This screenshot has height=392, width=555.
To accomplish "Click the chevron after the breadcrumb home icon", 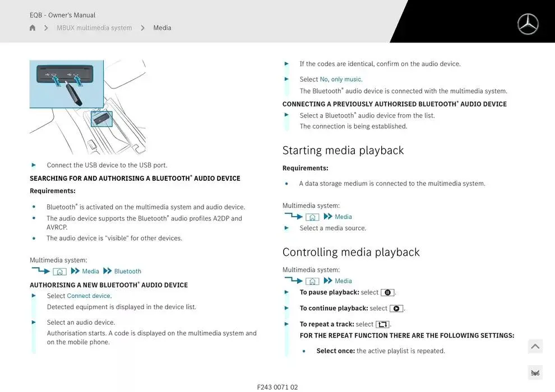I will coord(46,28).
